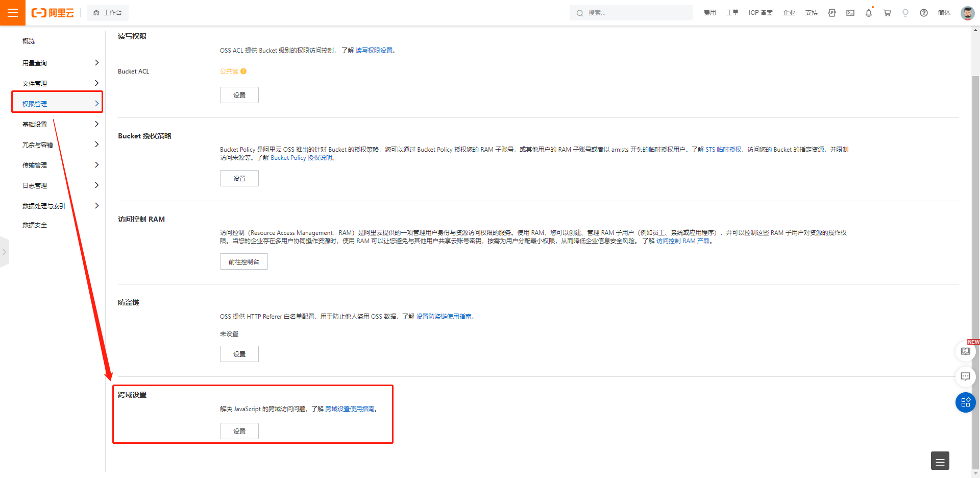Open the shopping cart
The width and height of the screenshot is (980, 478).
click(887, 13)
